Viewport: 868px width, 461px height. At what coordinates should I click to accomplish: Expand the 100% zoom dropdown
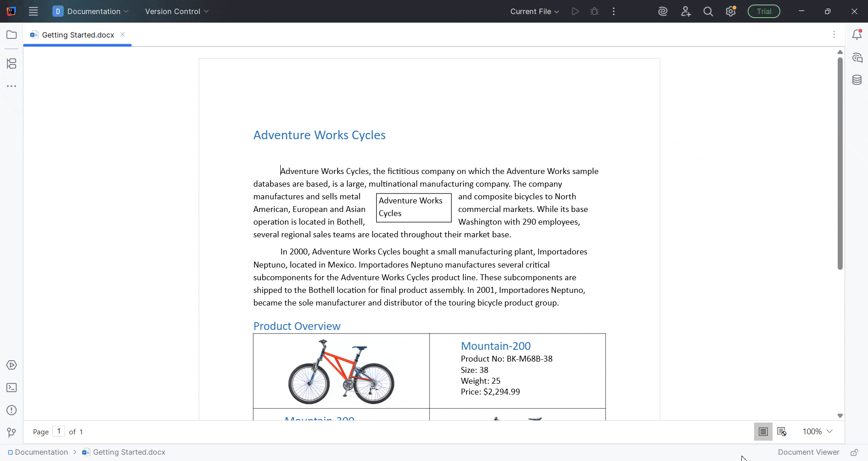tap(817, 432)
